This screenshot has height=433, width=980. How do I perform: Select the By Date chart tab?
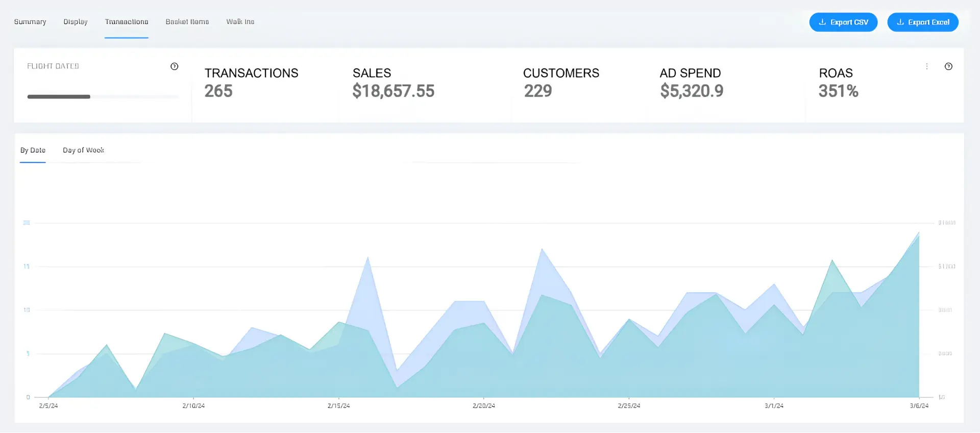point(33,150)
